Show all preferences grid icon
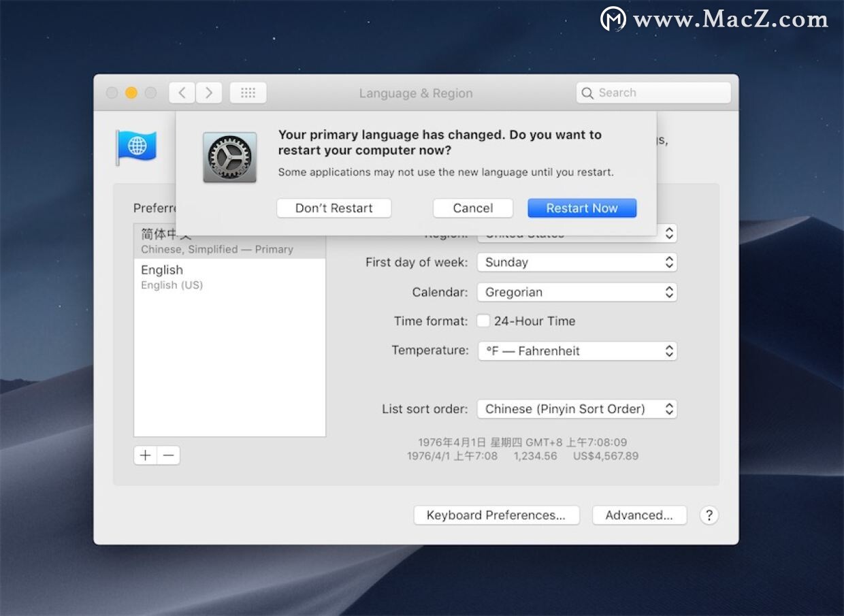This screenshot has width=844, height=616. click(248, 93)
